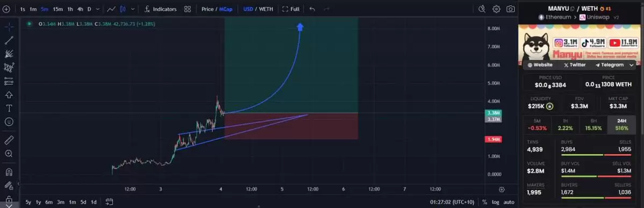
Task: Select the text annotation tool
Action: 9,108
